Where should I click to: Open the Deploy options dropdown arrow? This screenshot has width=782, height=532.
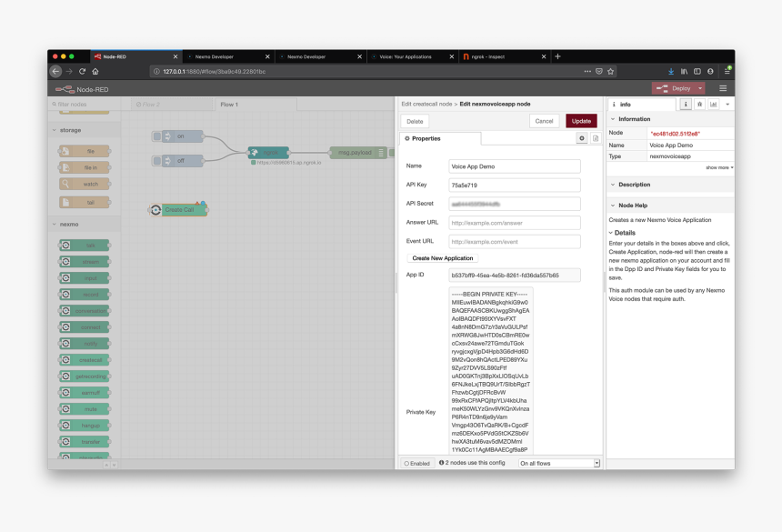pyautogui.click(x=700, y=88)
